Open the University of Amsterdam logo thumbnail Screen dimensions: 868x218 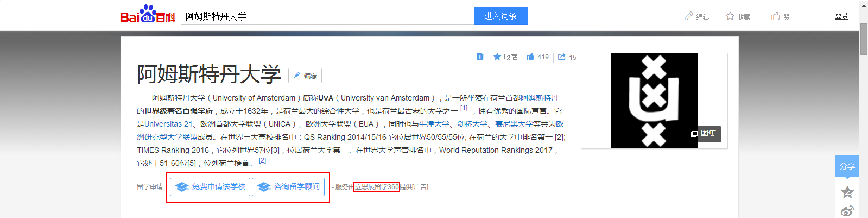click(654, 101)
